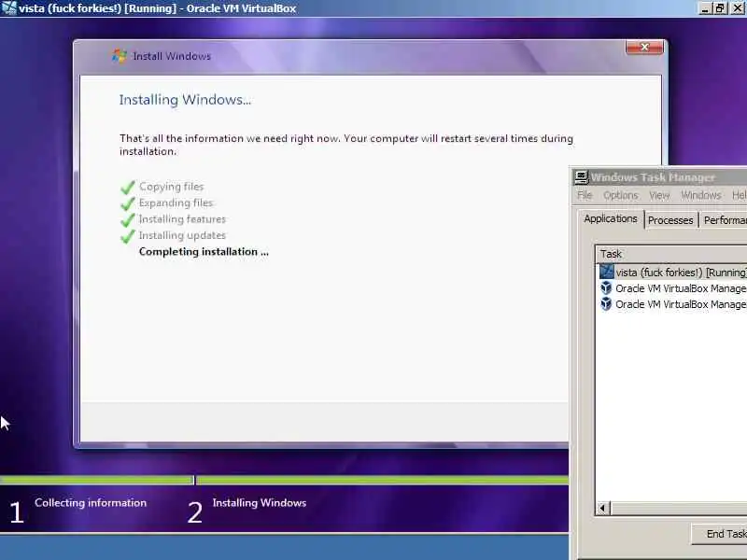Sort by the Task column header
The width and height of the screenshot is (747, 560).
point(671,254)
